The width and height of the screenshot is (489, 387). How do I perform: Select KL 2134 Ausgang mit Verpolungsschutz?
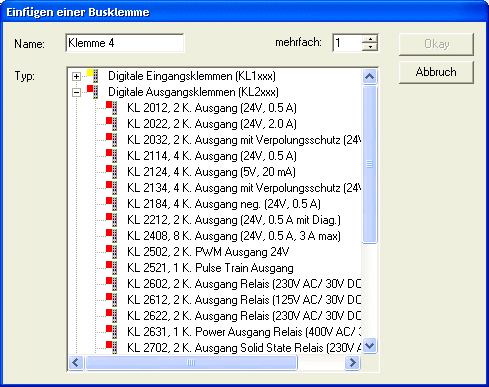coord(244,188)
